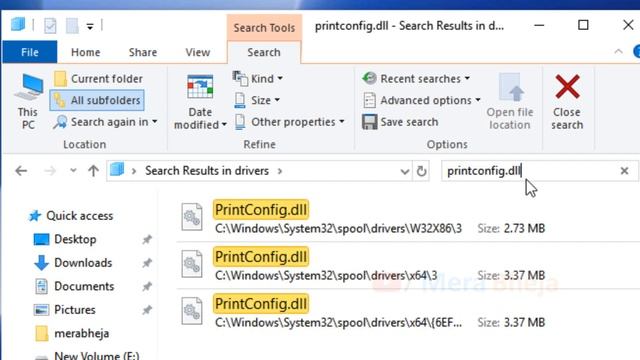Click the path C:\Windows\System32\spool\drivers\W32X86\3
Screen dimensions: 640x360
tap(338, 228)
